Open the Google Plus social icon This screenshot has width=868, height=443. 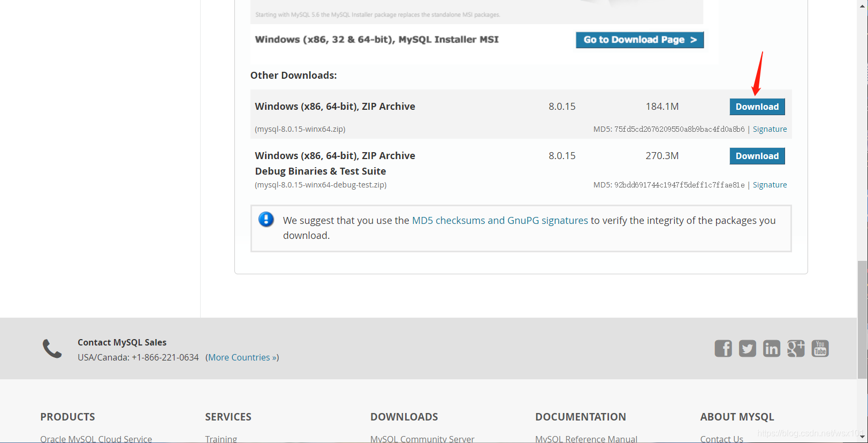[796, 348]
